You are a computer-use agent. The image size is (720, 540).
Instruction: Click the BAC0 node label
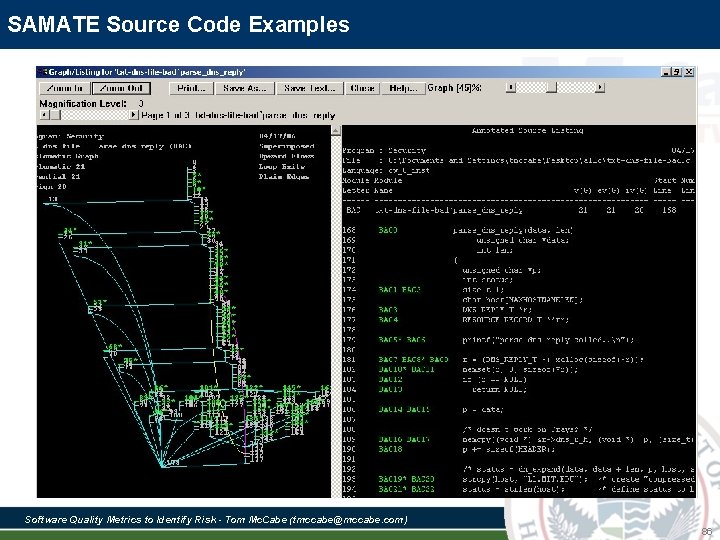tap(388, 230)
